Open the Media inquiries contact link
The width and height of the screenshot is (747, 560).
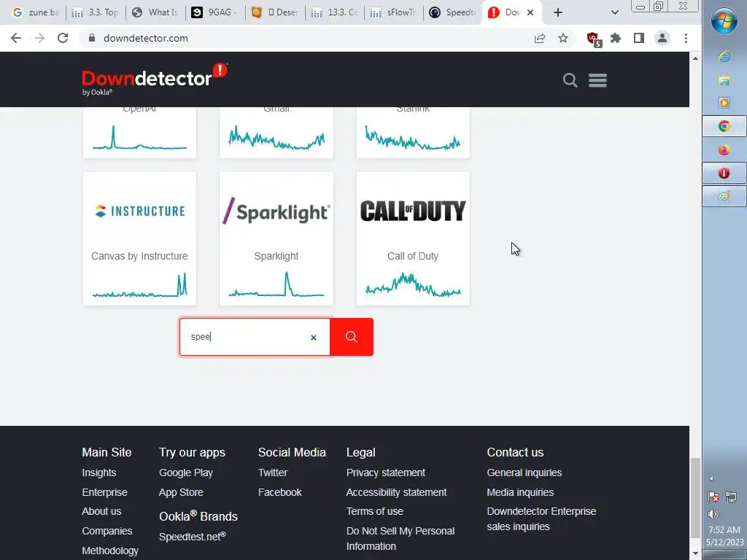tap(520, 492)
